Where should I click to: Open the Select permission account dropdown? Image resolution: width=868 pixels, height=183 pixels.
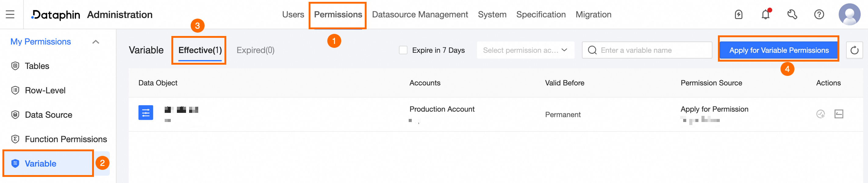click(x=525, y=50)
